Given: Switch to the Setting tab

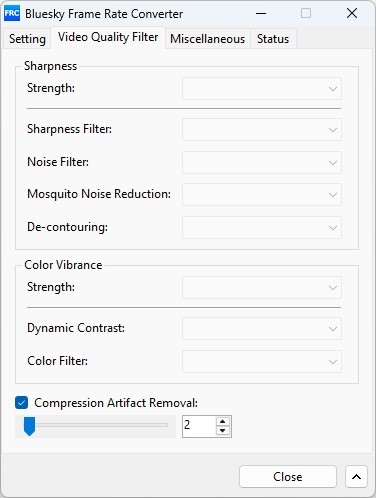Looking at the screenshot, I should (27, 39).
